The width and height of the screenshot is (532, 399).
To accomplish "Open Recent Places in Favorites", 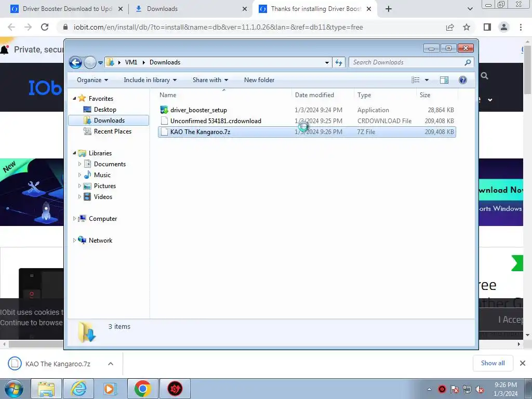I will click(x=113, y=131).
